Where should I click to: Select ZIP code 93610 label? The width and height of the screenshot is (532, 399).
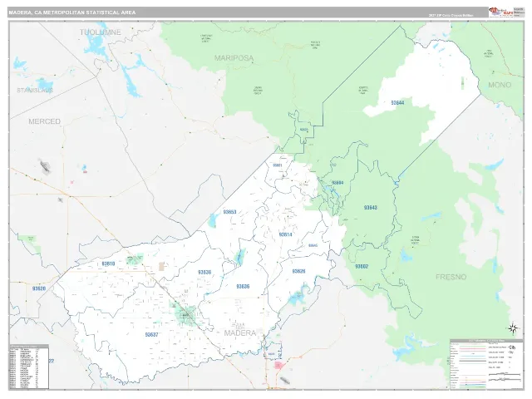(x=108, y=264)
